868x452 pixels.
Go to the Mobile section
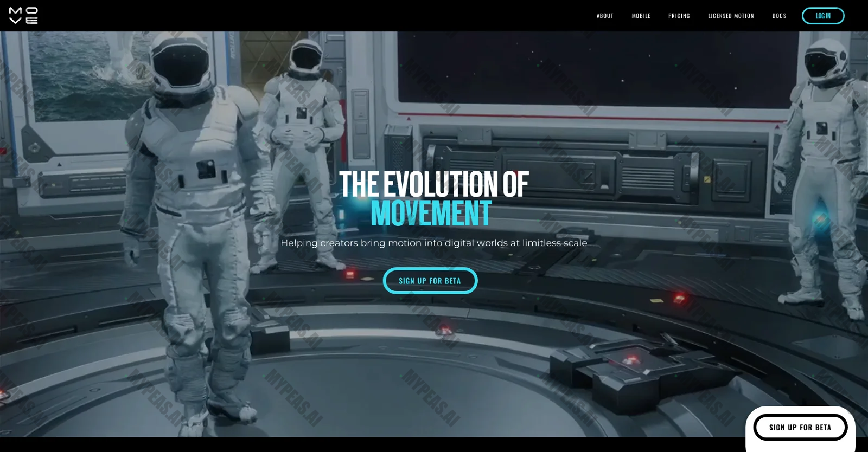(x=641, y=16)
